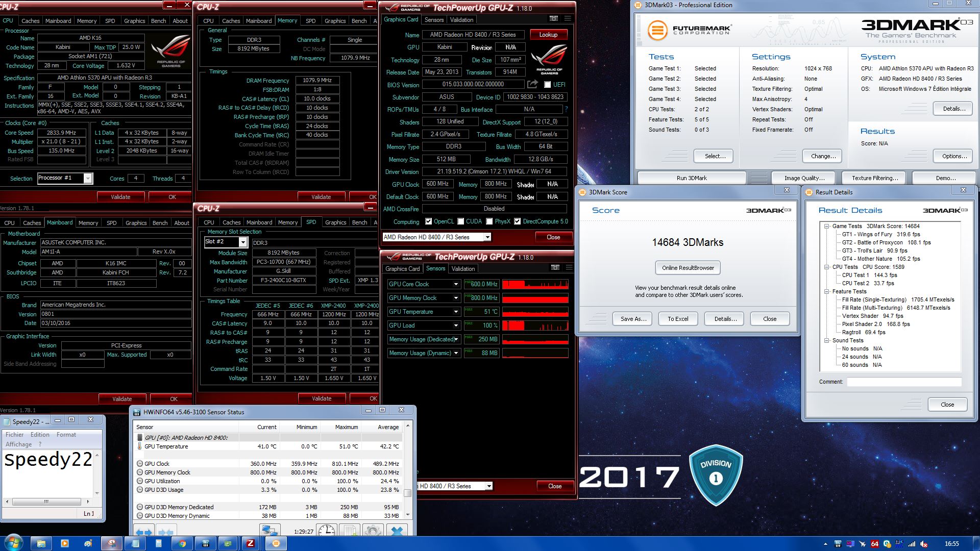Open GPU Memory Clock sensor dropdown

[x=456, y=298]
